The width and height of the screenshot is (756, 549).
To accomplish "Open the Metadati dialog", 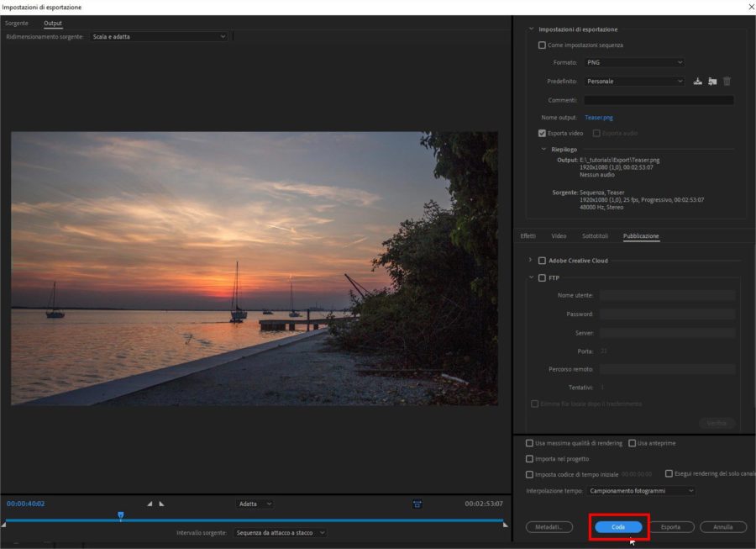I will (550, 526).
